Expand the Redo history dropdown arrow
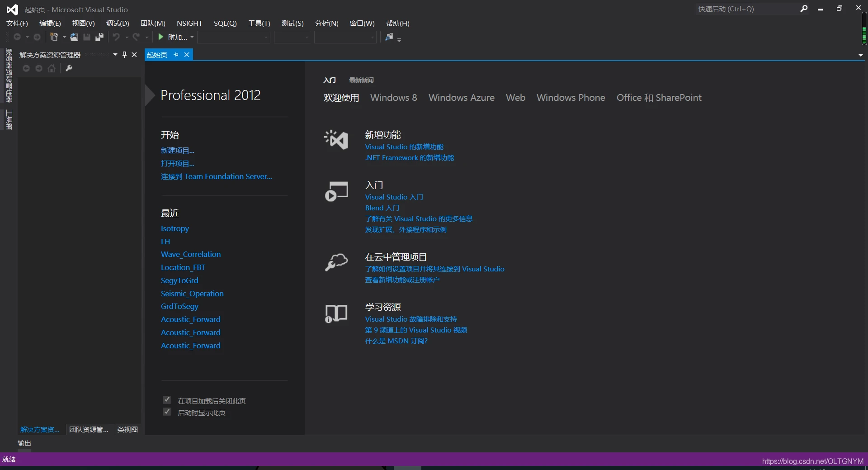868x470 pixels. point(146,37)
